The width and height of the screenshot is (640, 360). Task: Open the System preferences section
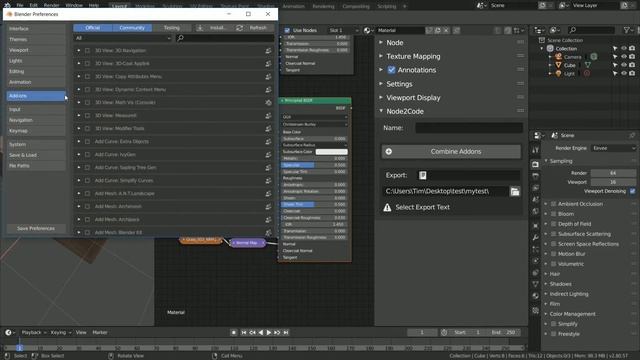coord(36,144)
